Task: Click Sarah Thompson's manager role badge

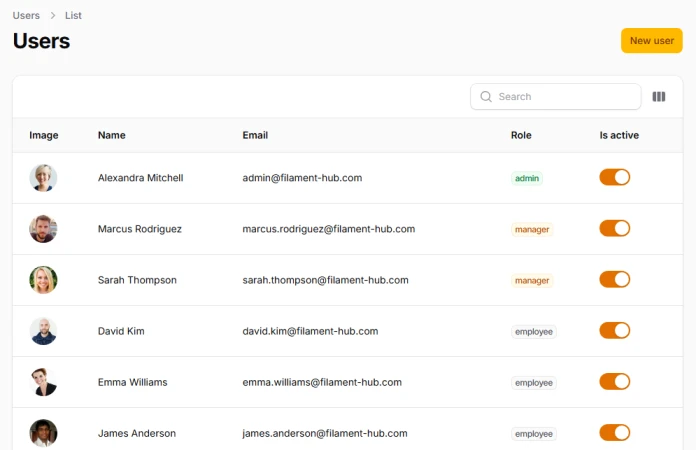Action: point(532,281)
